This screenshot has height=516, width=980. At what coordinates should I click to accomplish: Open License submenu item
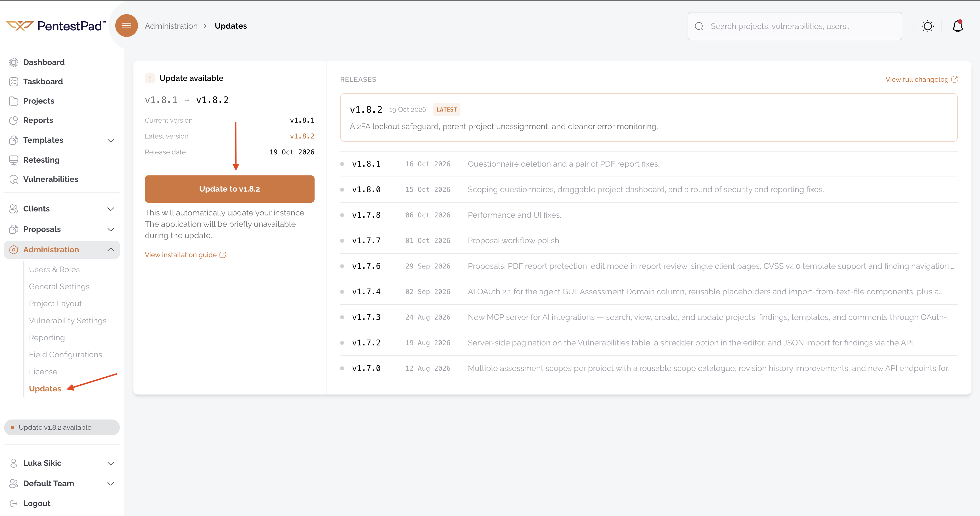(43, 372)
